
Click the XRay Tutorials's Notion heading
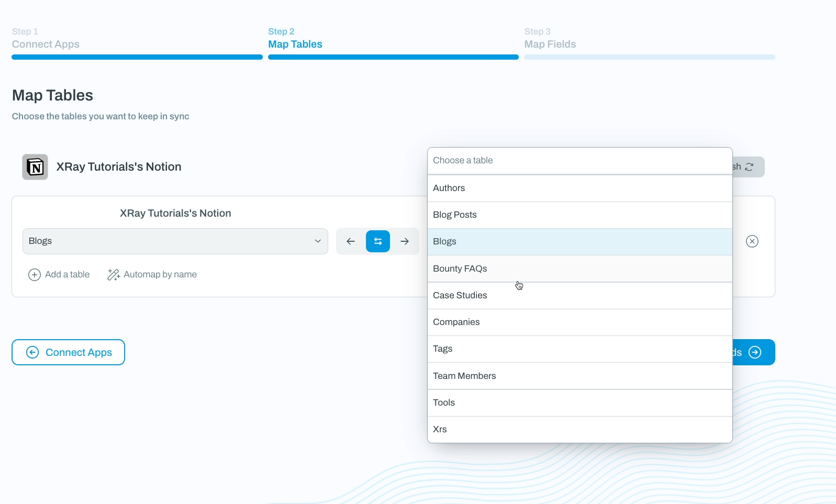(119, 167)
